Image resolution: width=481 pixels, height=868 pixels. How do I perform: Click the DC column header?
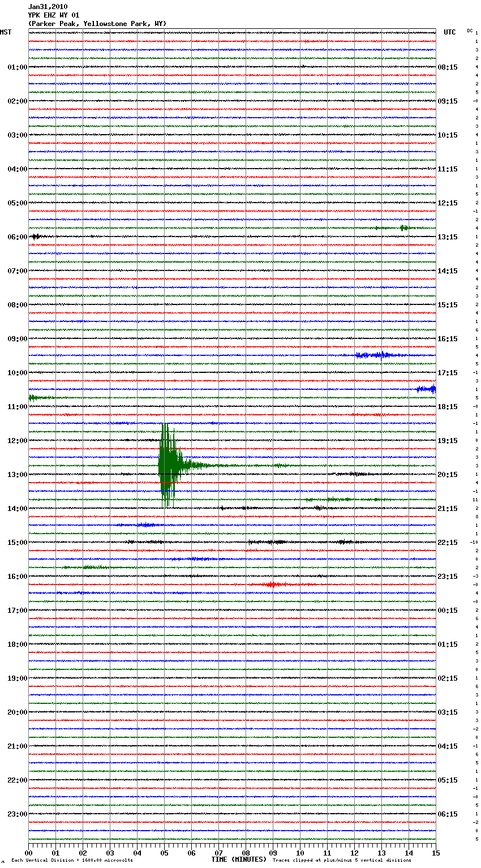click(x=470, y=31)
